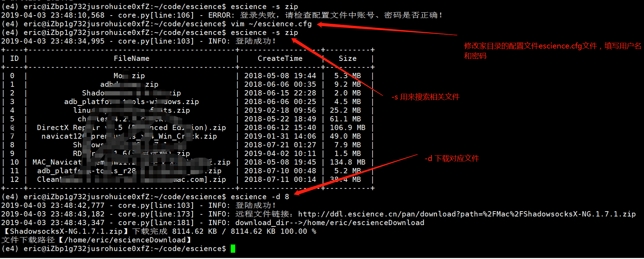Click the '100.00 %' download progress value

pyautogui.click(x=298, y=231)
